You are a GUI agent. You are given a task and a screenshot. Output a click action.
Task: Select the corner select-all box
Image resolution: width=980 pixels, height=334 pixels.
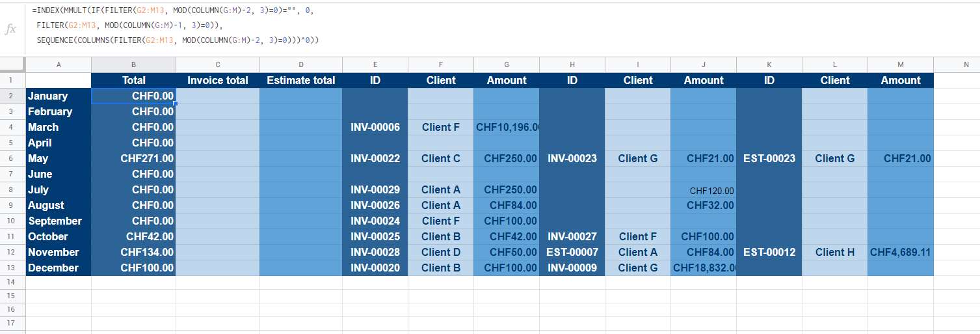pyautogui.click(x=13, y=64)
